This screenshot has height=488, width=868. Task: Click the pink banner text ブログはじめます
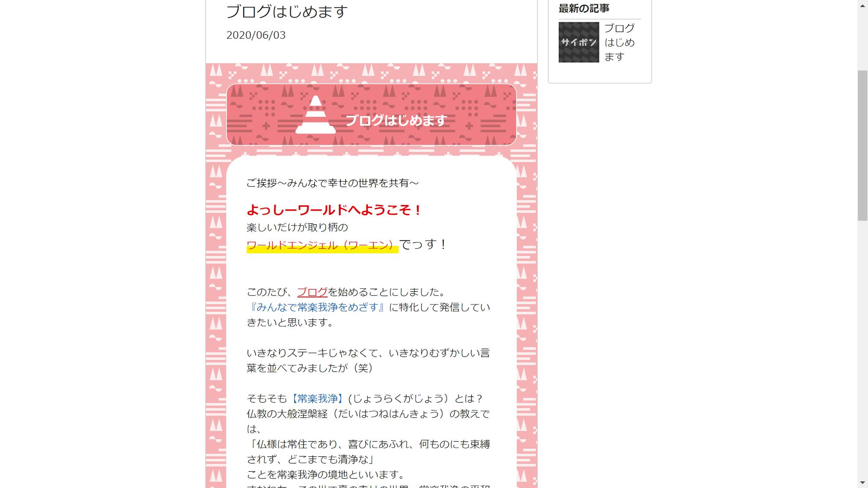[396, 120]
